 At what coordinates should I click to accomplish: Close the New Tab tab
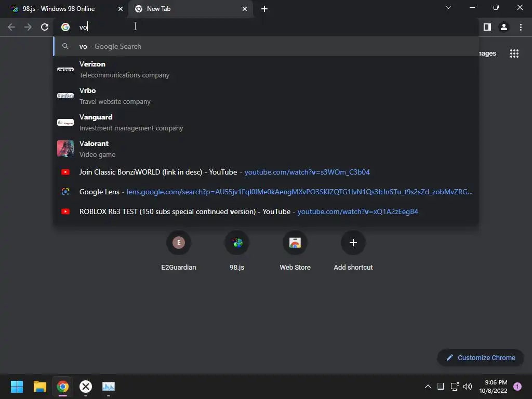(245, 9)
